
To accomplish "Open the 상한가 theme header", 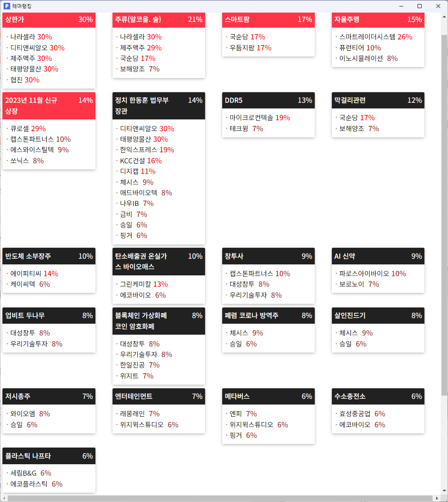I will [49, 19].
